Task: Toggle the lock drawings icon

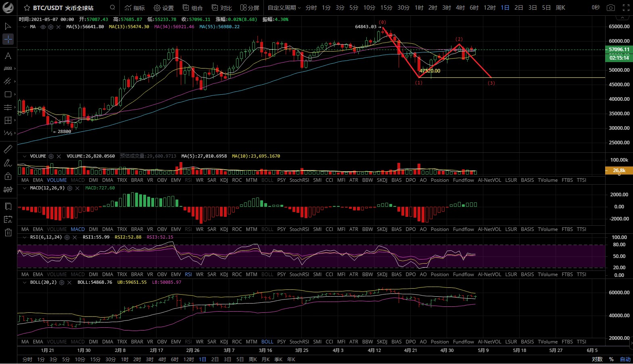Action: point(8,176)
